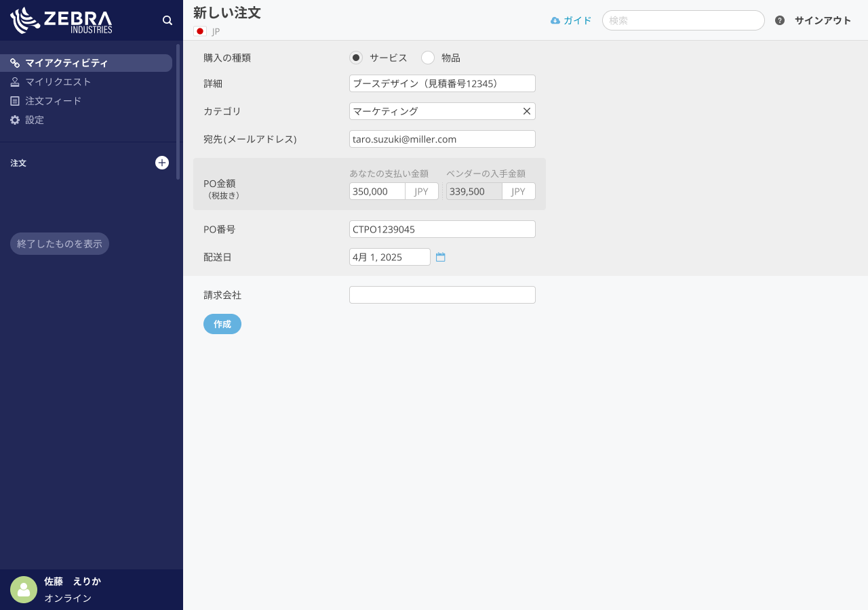Clear the マーケティング category selection
The width and height of the screenshot is (868, 610).
click(526, 111)
